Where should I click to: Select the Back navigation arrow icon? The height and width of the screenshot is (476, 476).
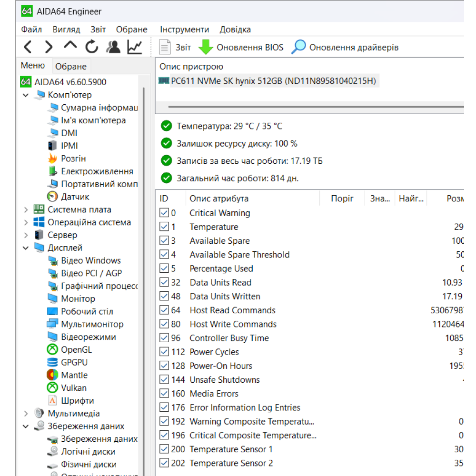[27, 47]
